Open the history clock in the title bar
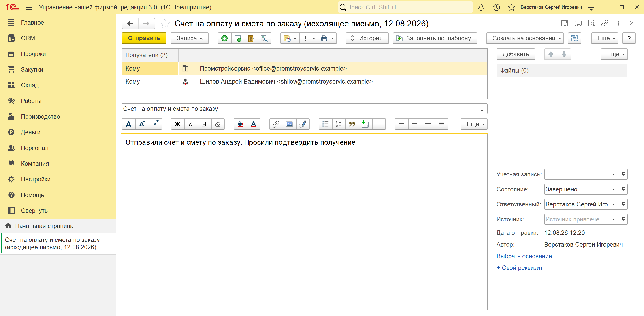Screen dimensions: 644x316 [x=496, y=7]
